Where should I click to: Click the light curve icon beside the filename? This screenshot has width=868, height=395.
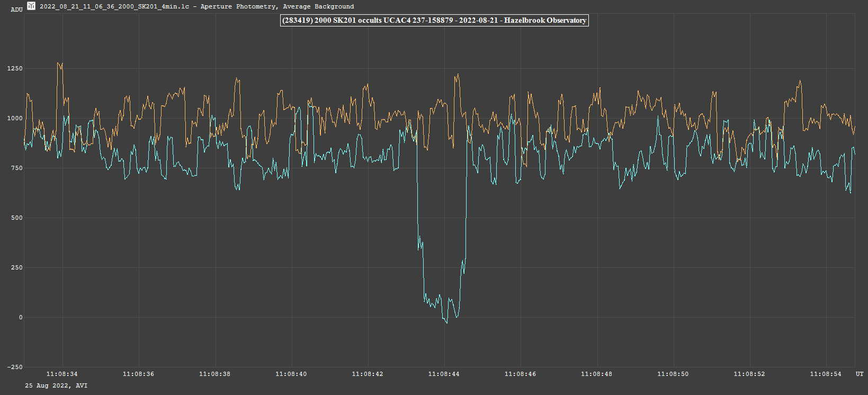31,6
